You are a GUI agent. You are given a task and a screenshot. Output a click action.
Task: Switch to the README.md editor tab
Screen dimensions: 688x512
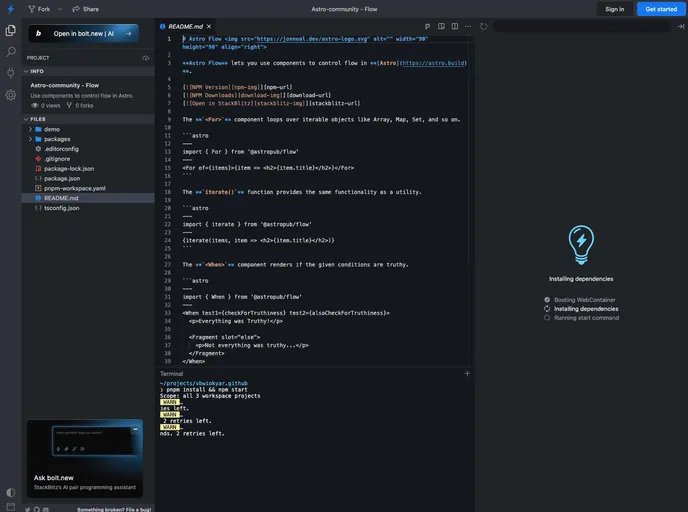tap(185, 26)
